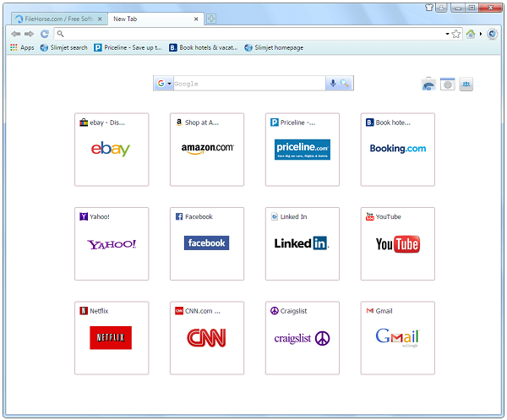Click the Priceline P favicon on tile

(275, 123)
